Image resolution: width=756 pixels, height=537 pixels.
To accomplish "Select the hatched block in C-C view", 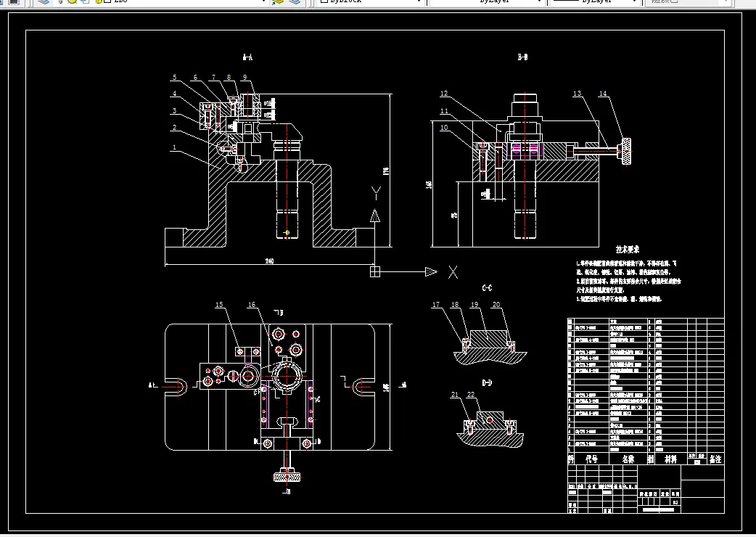I will (488, 339).
